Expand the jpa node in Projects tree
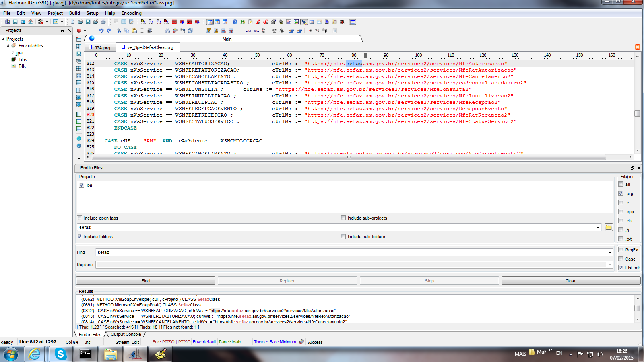Image resolution: width=644 pixels, height=362 pixels. tap(13, 53)
